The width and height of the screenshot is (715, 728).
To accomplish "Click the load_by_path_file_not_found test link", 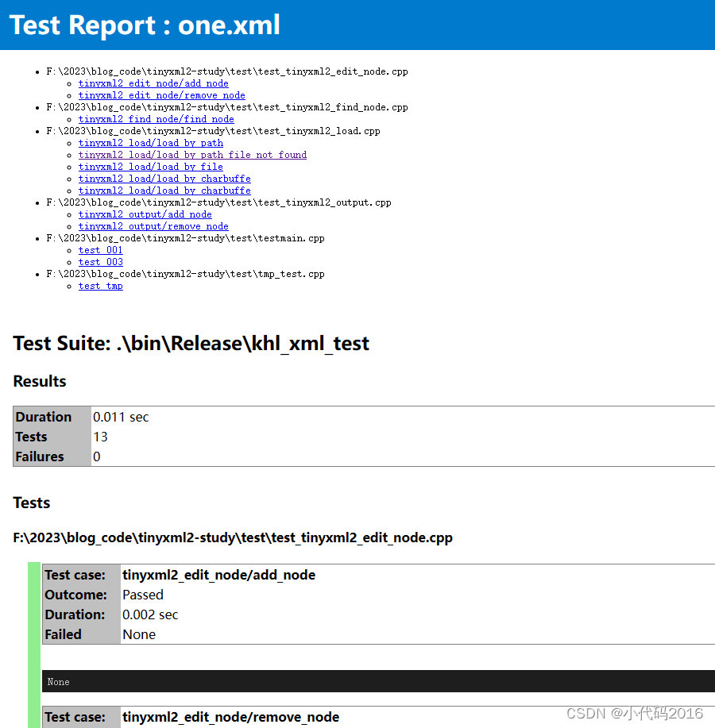I will (x=191, y=155).
